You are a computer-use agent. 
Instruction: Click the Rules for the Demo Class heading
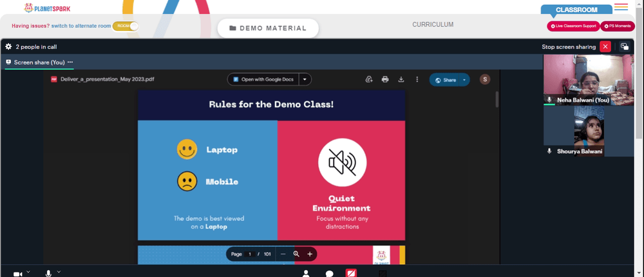pos(271,104)
